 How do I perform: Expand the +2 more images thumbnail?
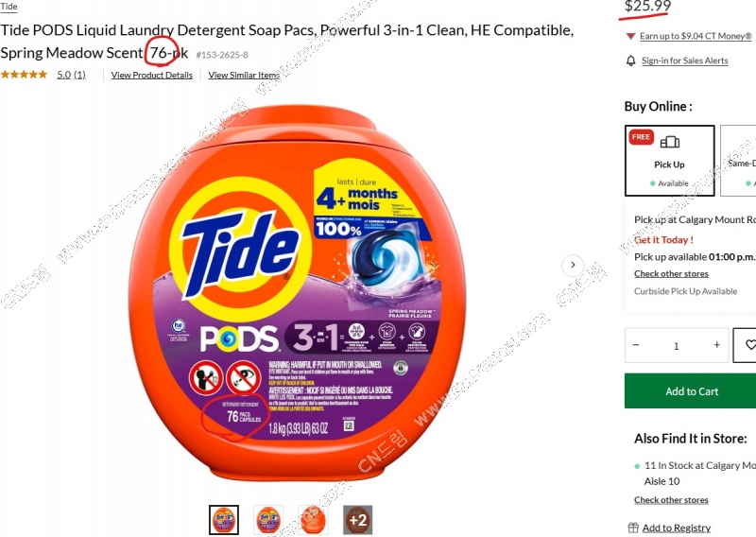tap(358, 520)
